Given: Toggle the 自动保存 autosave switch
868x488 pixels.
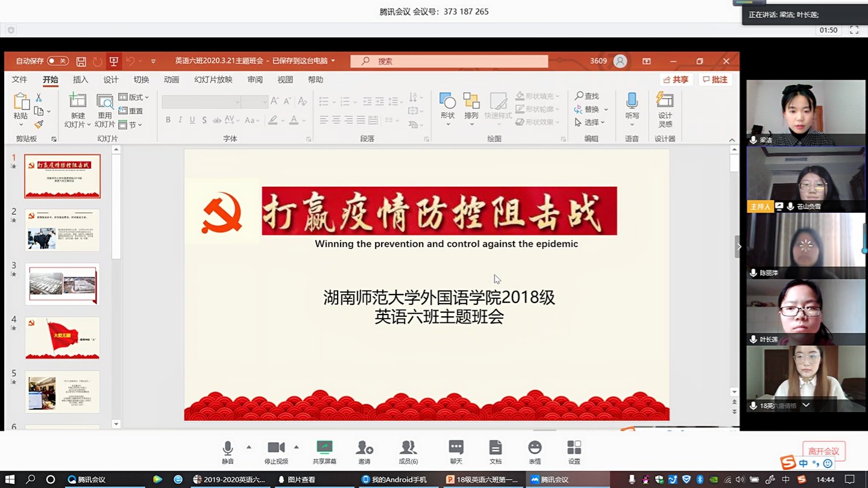Looking at the screenshot, I should pyautogui.click(x=58, y=61).
